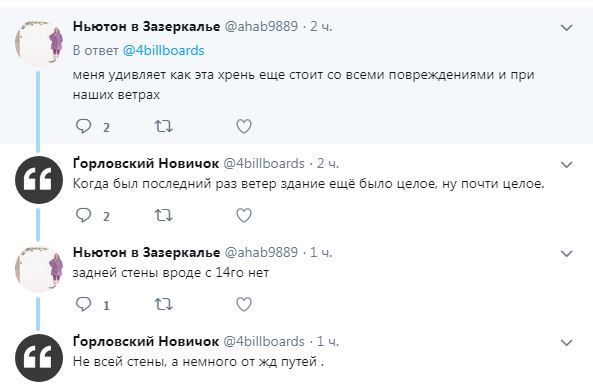Reply to the tweet 'Когда был последний раз ветер'
The width and height of the screenshot is (593, 385).
84,215
